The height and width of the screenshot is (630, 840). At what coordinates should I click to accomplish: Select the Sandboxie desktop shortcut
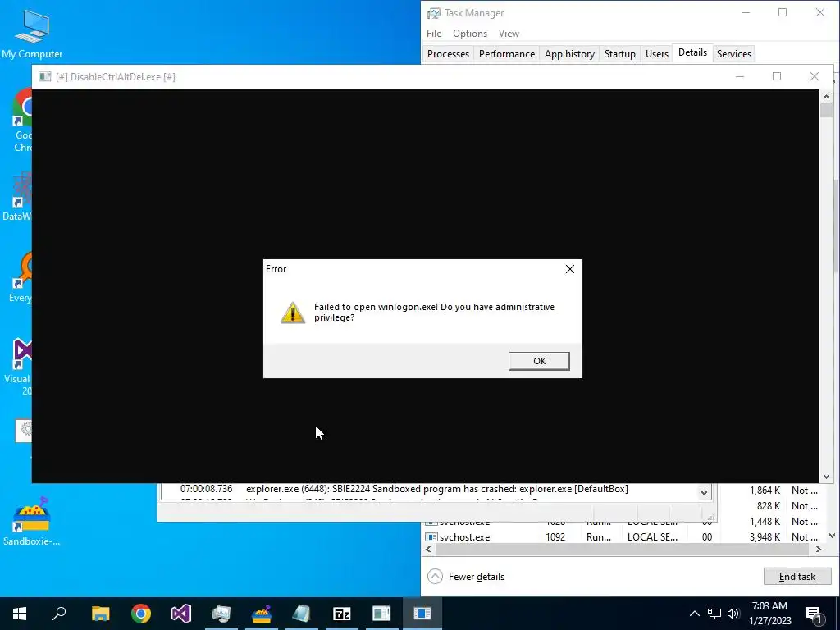click(x=32, y=521)
